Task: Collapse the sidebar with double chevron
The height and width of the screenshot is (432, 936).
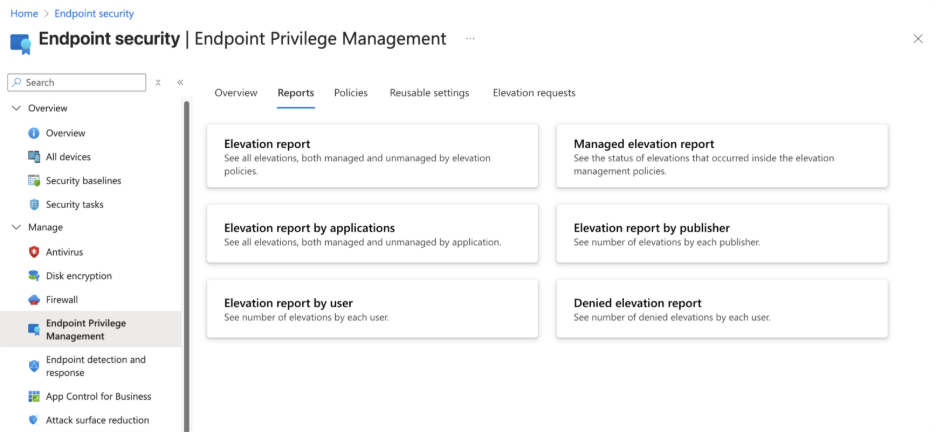Action: coord(180,83)
